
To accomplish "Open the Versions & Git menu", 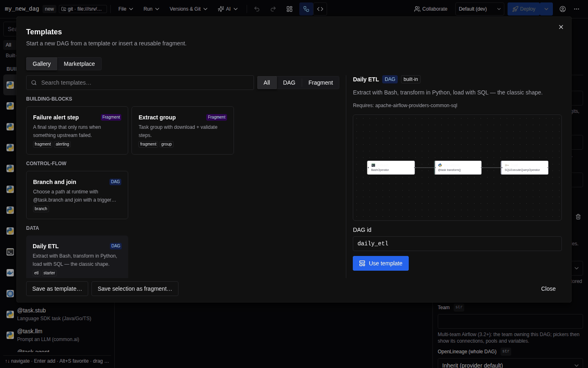I will (188, 9).
